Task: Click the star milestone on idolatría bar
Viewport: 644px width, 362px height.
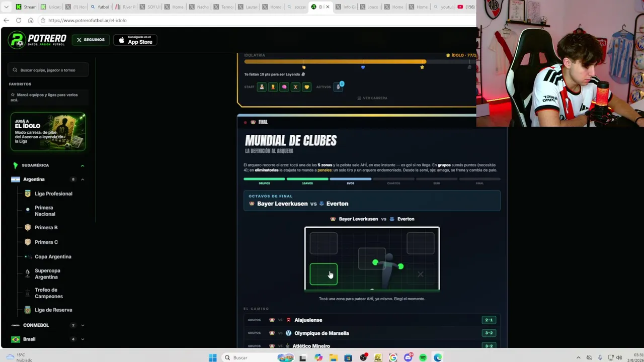Action: (x=422, y=67)
